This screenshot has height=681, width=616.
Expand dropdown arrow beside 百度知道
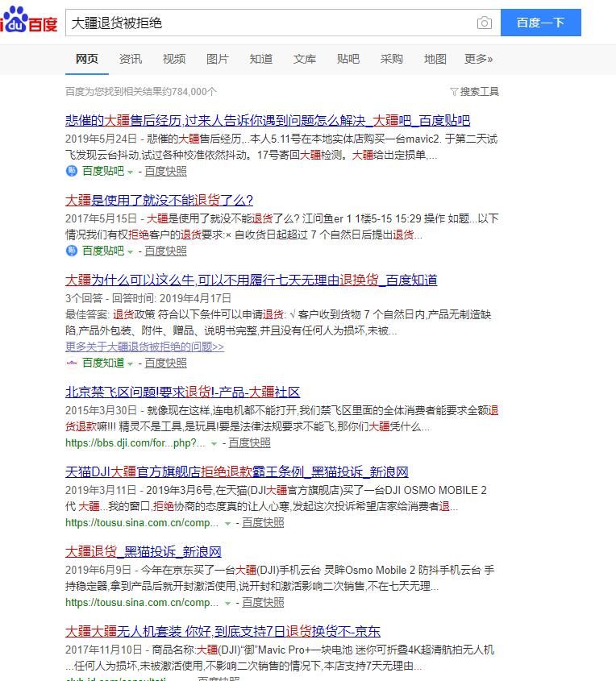click(x=130, y=364)
